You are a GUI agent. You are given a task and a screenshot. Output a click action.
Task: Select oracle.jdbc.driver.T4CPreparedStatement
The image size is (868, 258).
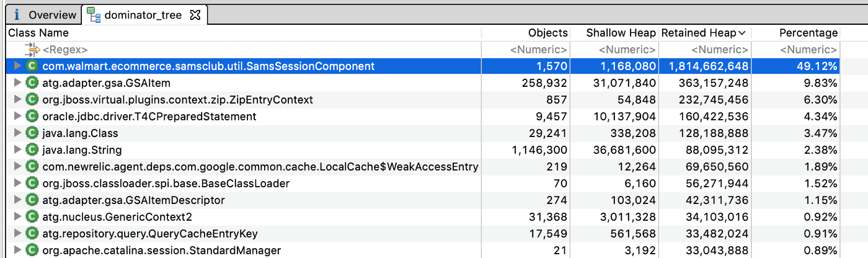[x=149, y=116]
